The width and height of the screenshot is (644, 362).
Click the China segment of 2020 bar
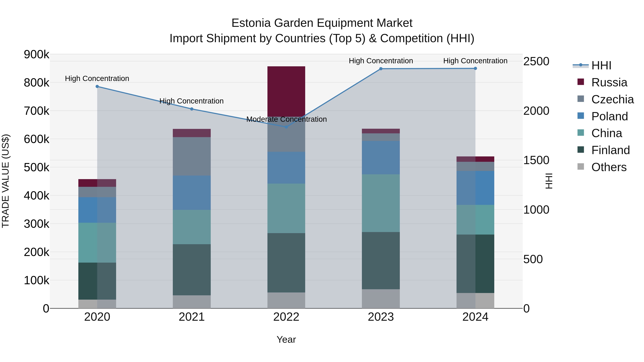97,243
